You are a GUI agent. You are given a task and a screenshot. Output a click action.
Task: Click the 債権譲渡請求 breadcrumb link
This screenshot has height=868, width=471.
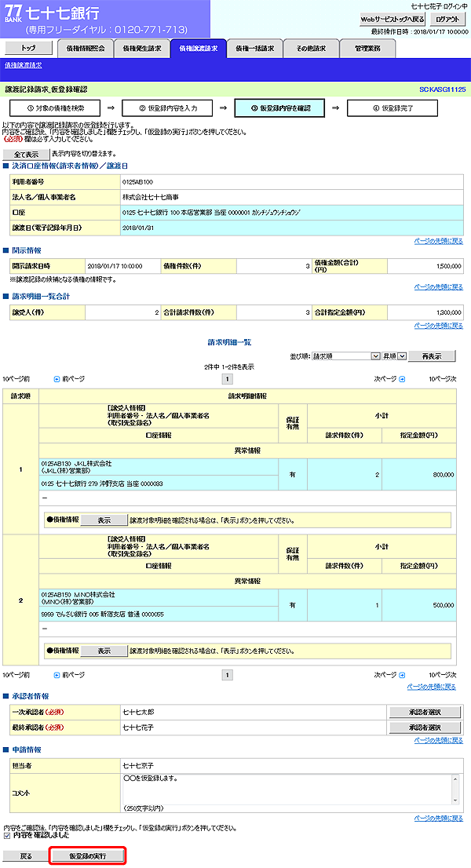(24, 65)
